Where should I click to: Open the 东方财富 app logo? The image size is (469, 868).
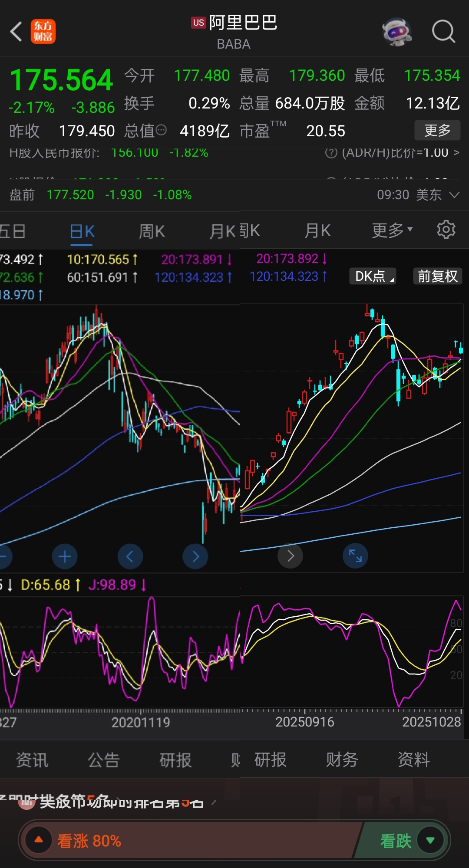click(43, 32)
